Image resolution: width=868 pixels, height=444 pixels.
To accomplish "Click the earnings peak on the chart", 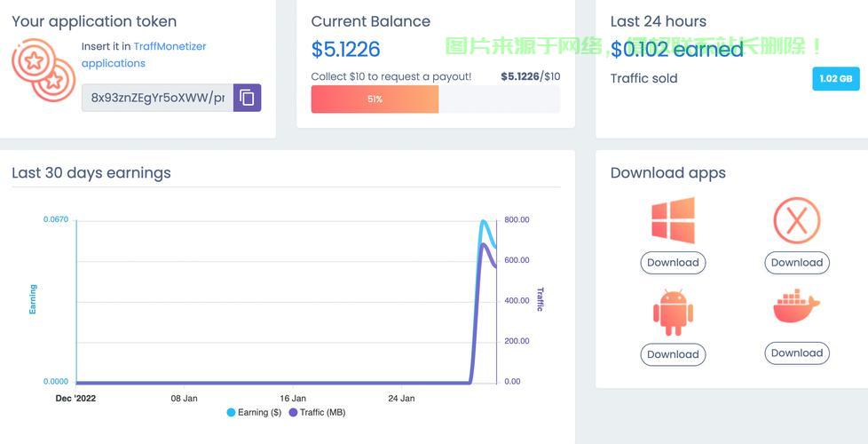I will pos(484,221).
